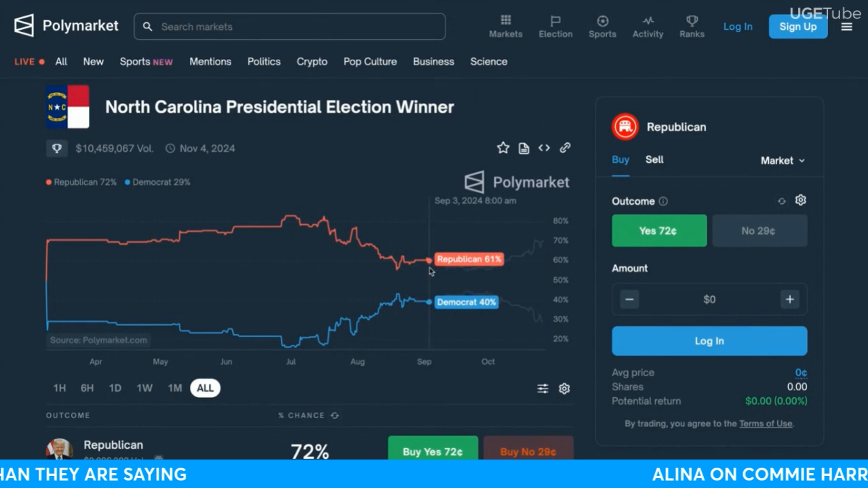Open the embed code icon
The width and height of the screenshot is (868, 488).
click(x=544, y=148)
